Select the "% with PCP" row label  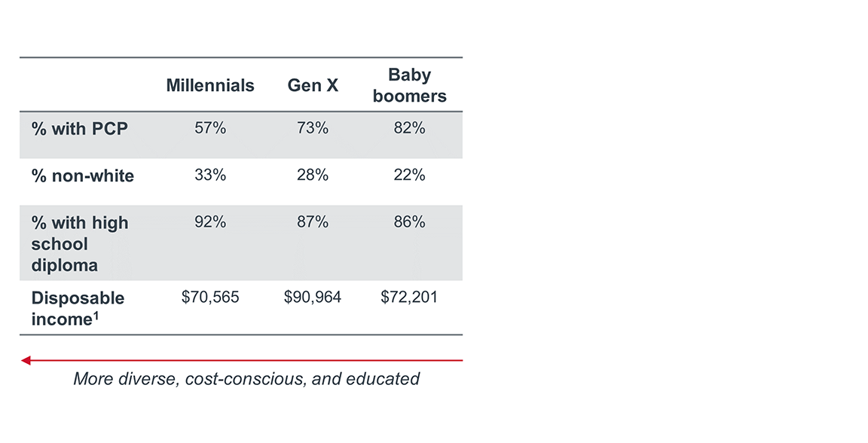80,129
